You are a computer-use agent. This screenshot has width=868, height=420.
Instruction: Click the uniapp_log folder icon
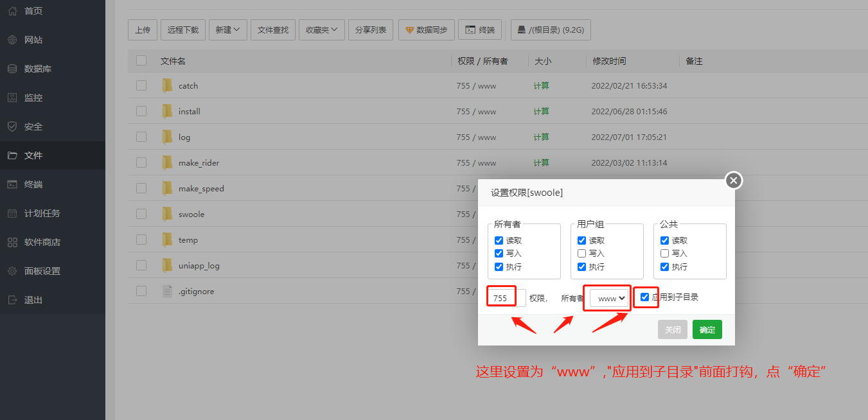(168, 265)
